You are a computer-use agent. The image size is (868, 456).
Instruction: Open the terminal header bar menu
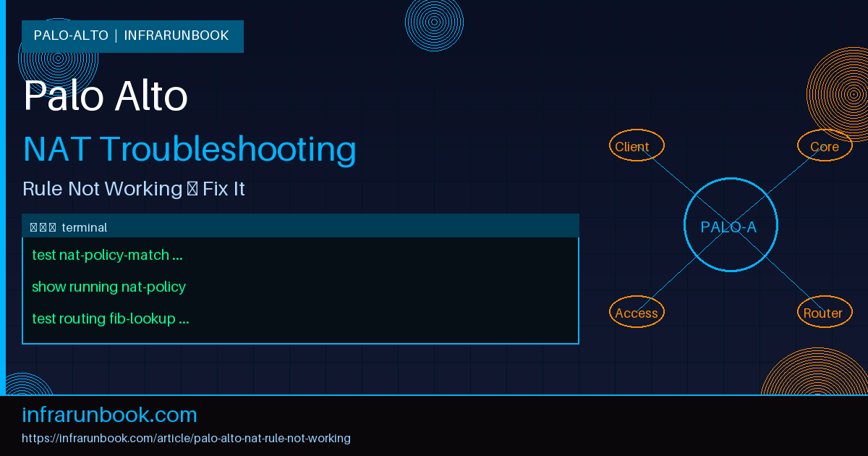(x=300, y=225)
